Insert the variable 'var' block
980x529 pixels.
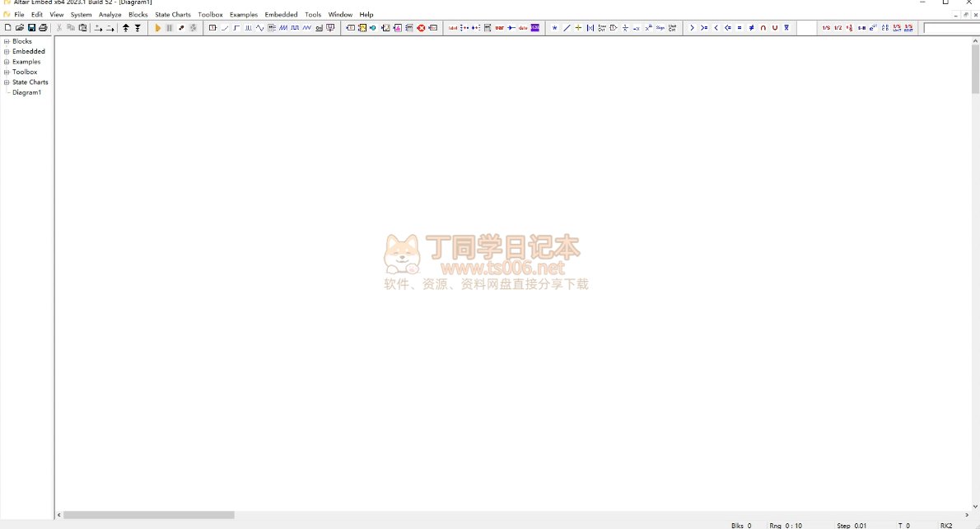499,28
